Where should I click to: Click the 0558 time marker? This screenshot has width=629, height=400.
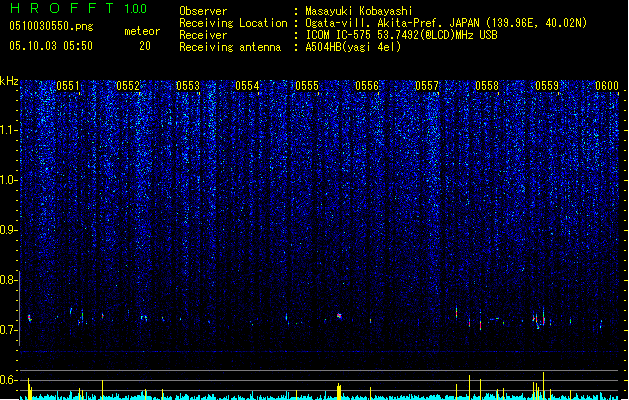(x=487, y=86)
